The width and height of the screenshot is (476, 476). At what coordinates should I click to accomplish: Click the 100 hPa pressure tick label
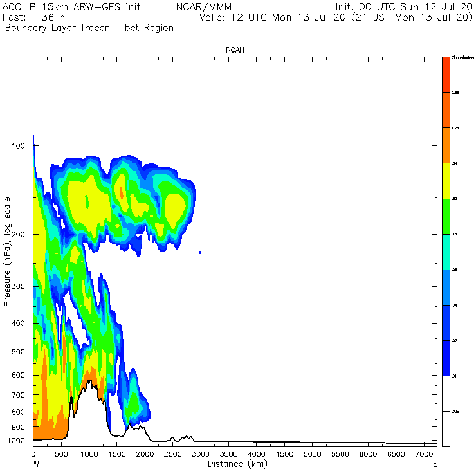(18, 146)
